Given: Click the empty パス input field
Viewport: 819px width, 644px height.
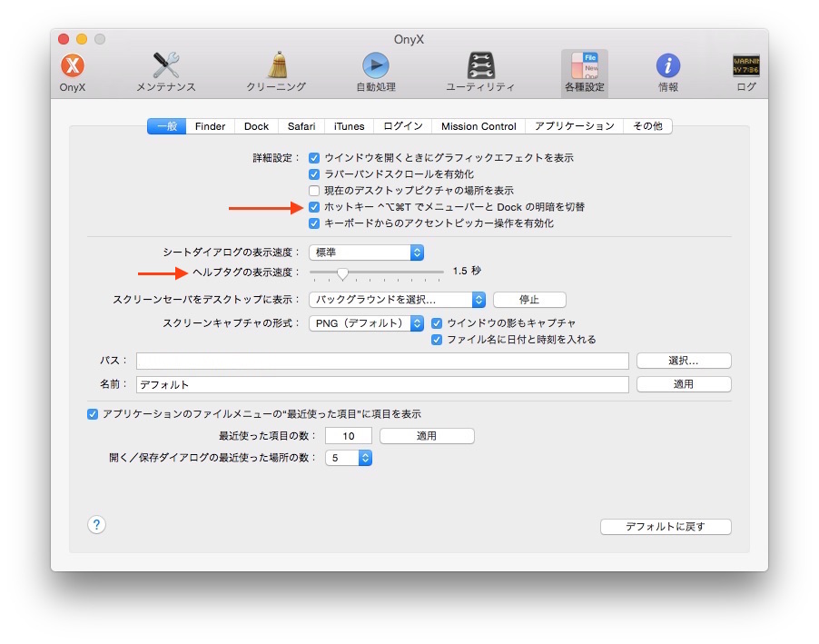Looking at the screenshot, I should pos(382,361).
